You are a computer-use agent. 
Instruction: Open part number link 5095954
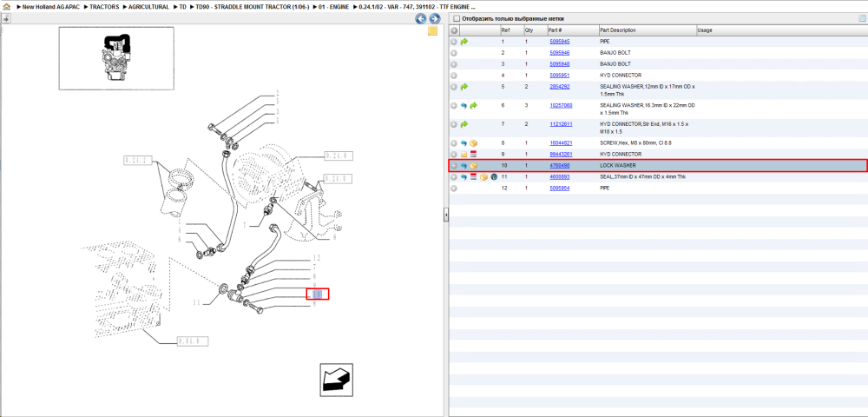559,189
